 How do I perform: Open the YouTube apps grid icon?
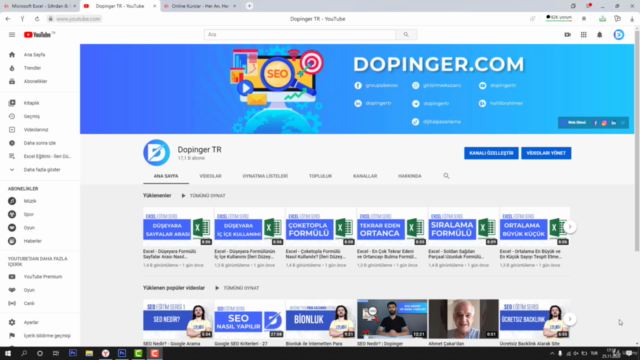pos(583,35)
